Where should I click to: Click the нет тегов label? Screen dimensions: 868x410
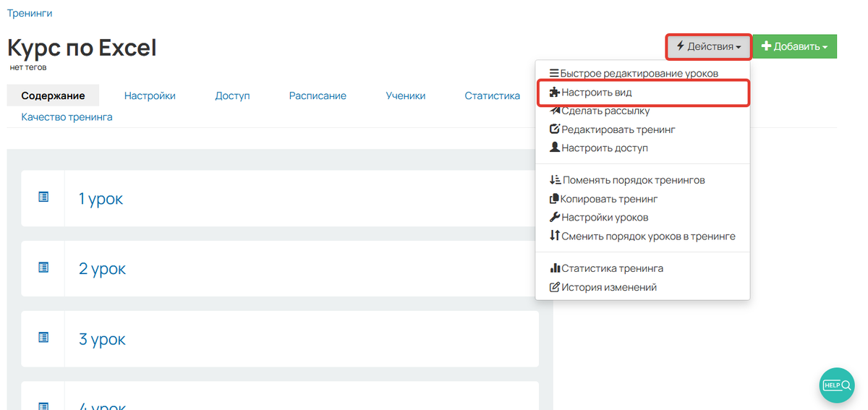point(27,67)
